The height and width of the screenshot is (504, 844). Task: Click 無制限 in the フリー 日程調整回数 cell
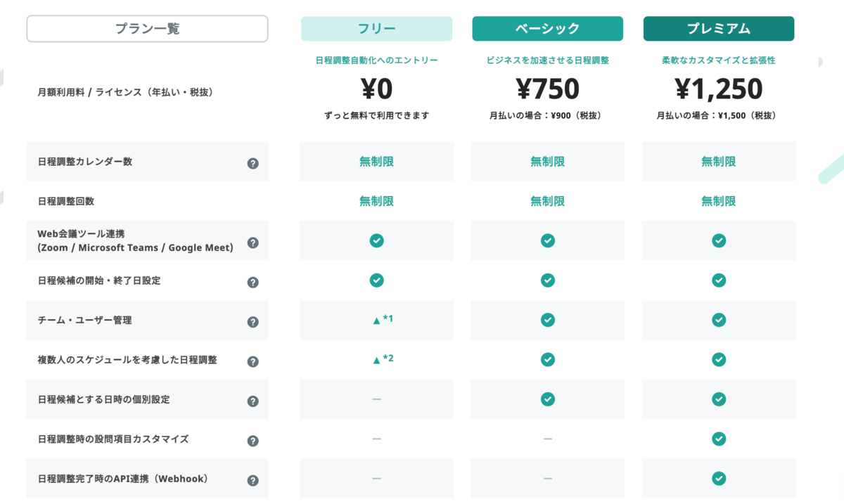377,200
